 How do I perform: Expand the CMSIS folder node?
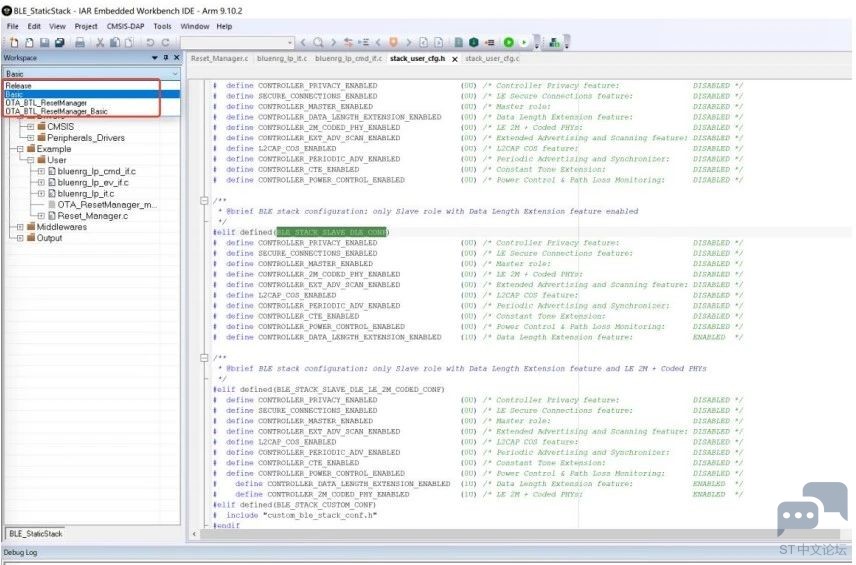(x=31, y=127)
